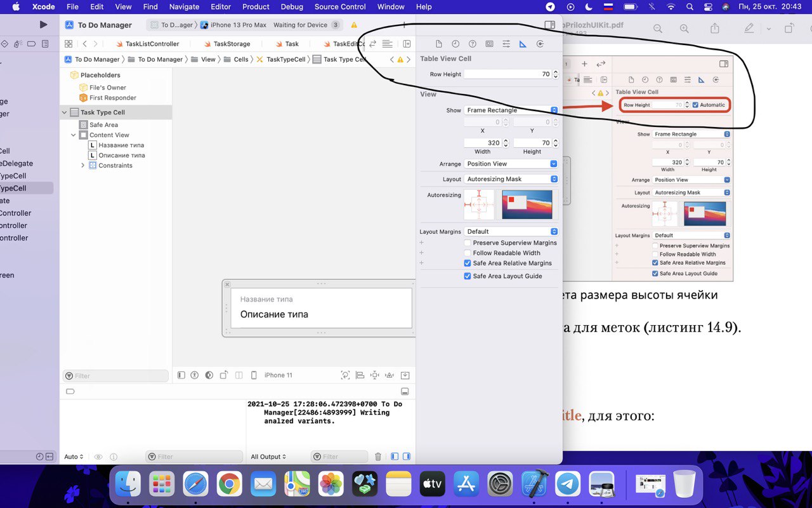Uncheck Safe Area Layout Guide
Image resolution: width=812 pixels, height=508 pixels.
[468, 276]
